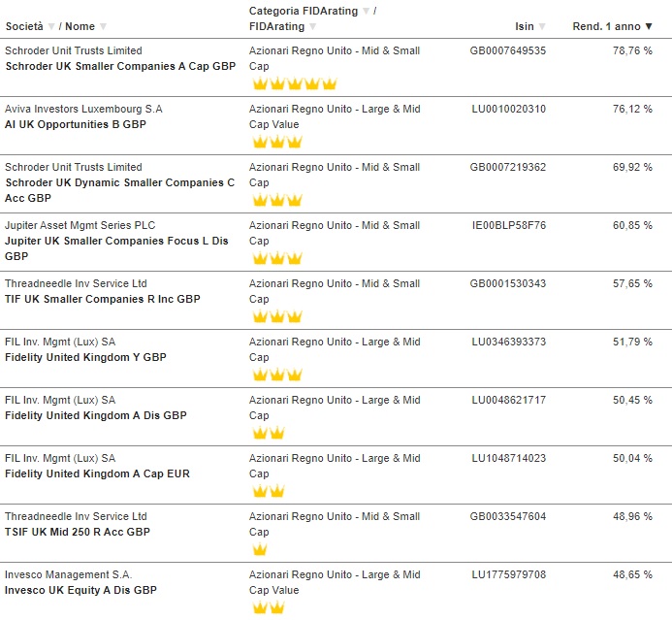Open Fidelity United Kingdom A Dis GBP
Viewport: 672px width, 620px height.
(x=96, y=415)
